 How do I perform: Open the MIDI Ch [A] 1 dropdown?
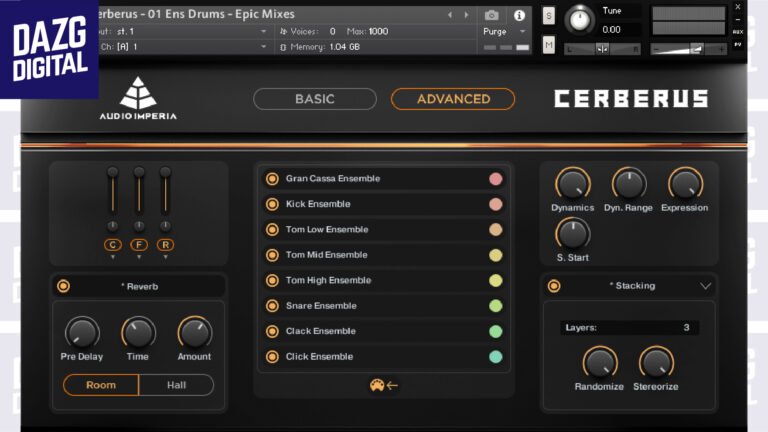(x=184, y=47)
